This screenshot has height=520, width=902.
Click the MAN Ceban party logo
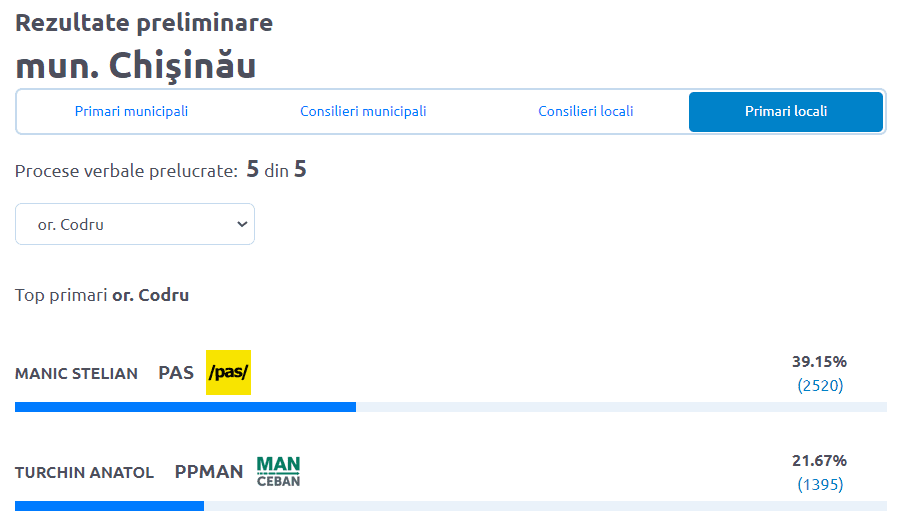click(x=278, y=471)
